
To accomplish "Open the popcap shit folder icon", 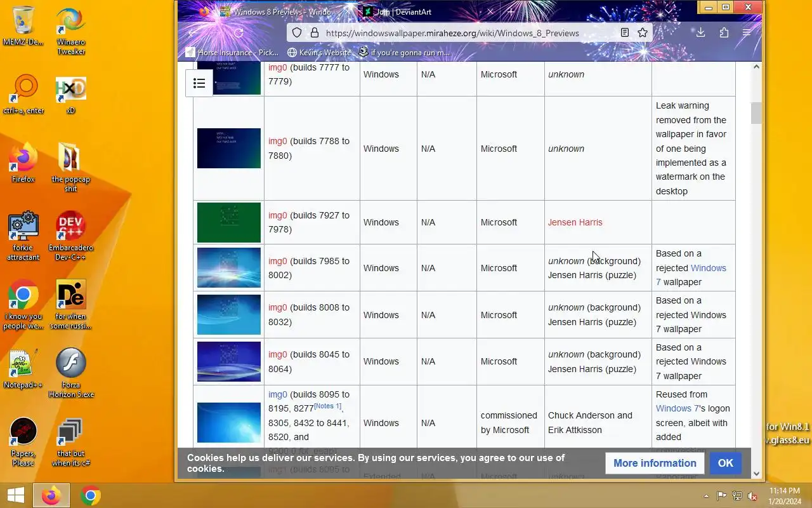I will pyautogui.click(x=70, y=167).
